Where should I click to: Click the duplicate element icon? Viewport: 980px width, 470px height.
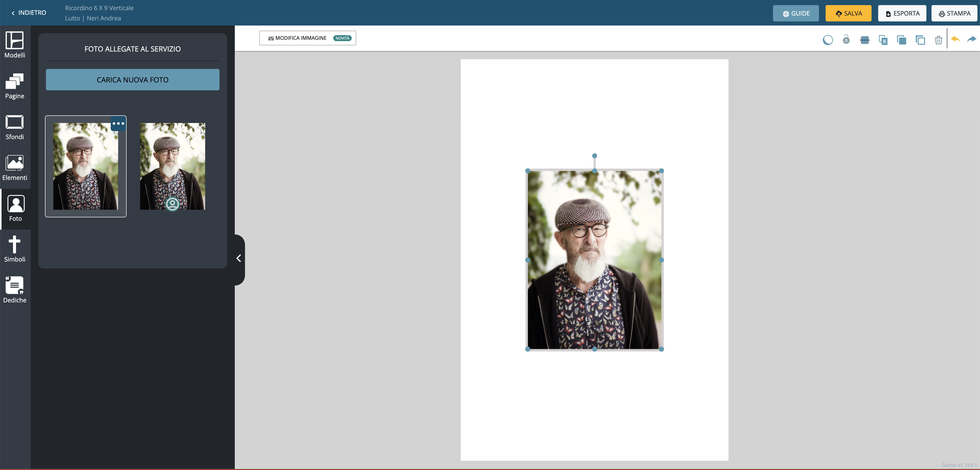tap(883, 40)
